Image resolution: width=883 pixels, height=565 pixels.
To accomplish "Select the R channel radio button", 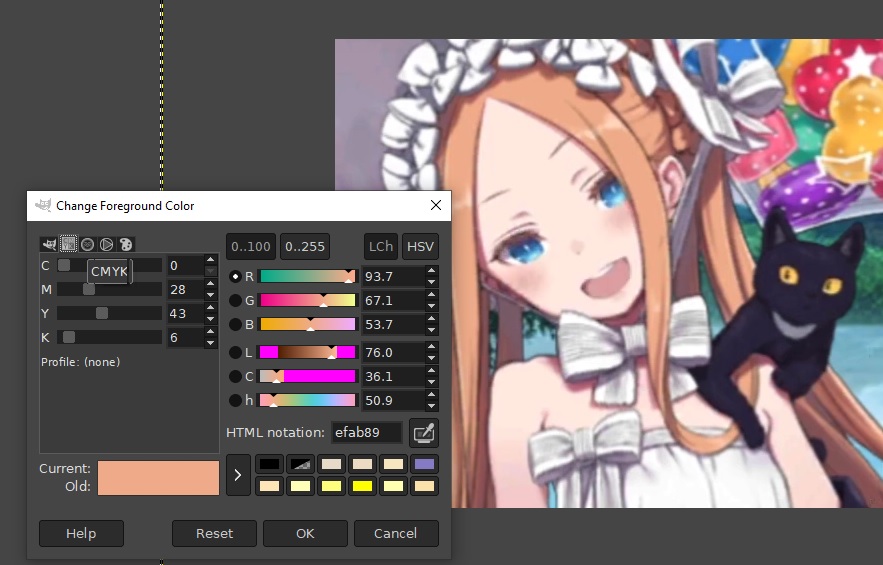I will click(235, 277).
